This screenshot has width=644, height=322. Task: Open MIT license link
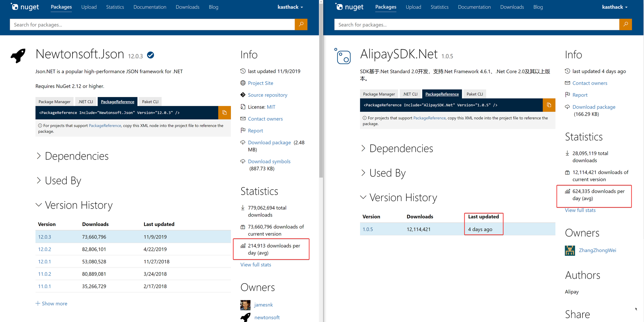tap(271, 107)
